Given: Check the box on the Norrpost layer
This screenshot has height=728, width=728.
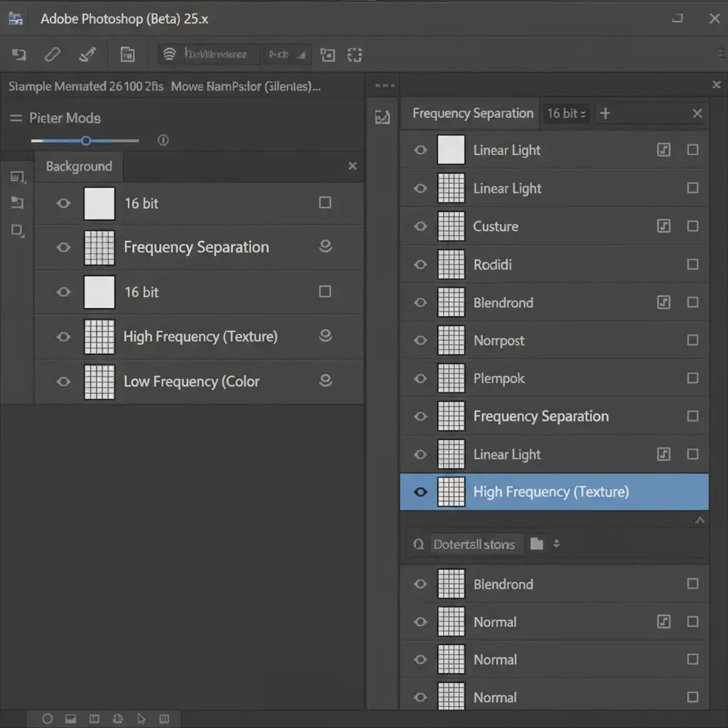Looking at the screenshot, I should [692, 341].
